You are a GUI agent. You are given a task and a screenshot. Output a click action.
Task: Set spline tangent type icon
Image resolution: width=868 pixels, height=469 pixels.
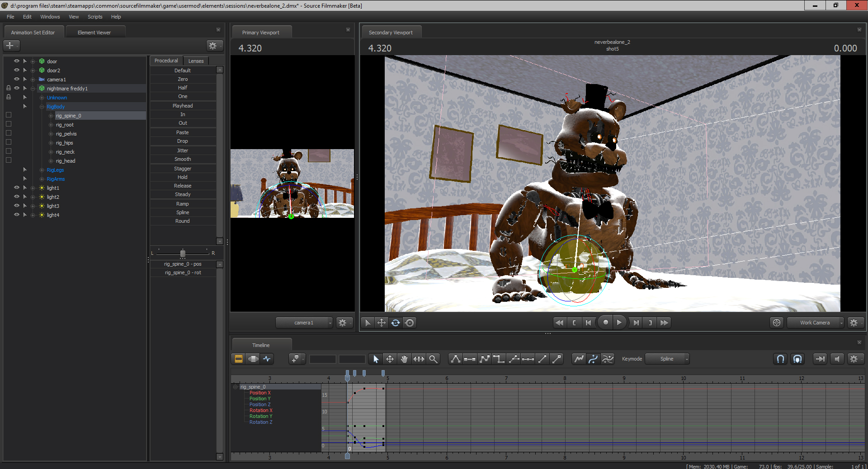point(455,359)
